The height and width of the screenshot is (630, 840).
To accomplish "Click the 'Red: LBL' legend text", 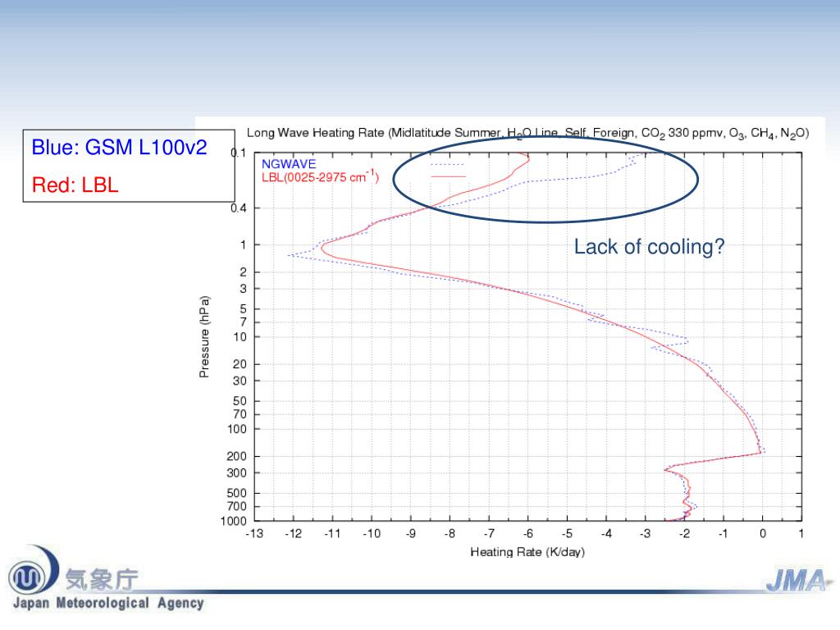I will point(75,185).
